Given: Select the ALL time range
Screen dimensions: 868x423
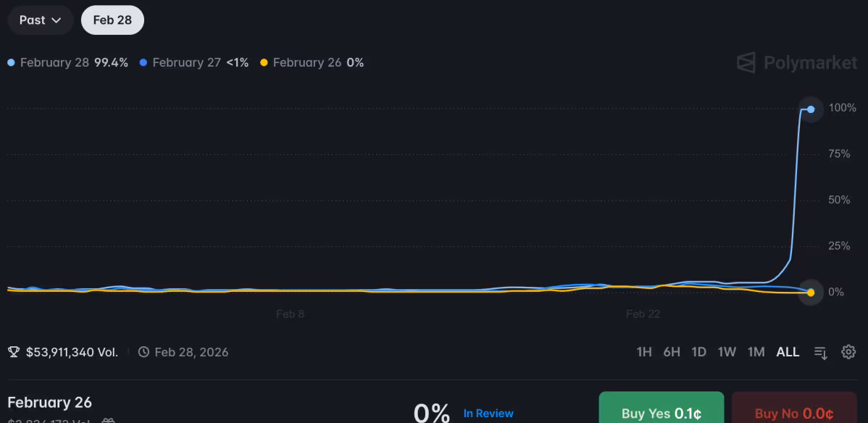Looking at the screenshot, I should tap(788, 352).
